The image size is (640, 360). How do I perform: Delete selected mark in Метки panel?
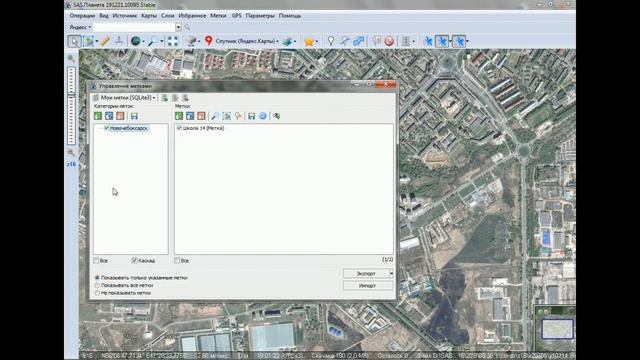point(201,116)
